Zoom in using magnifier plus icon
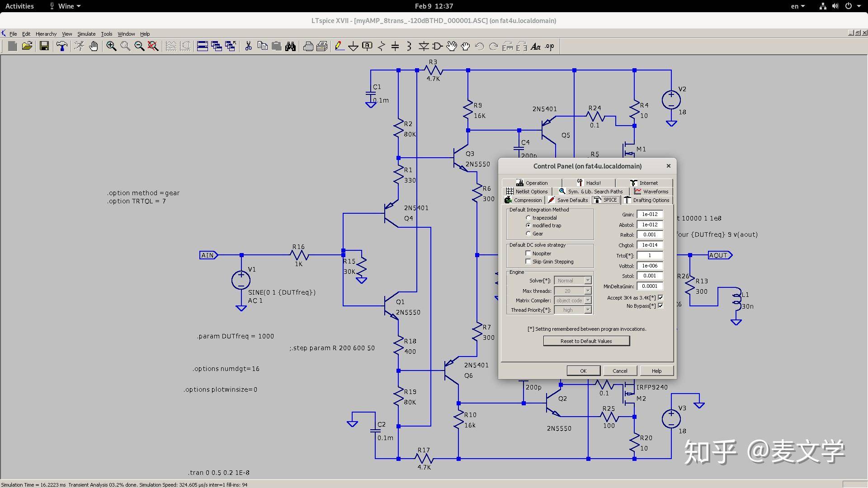 [x=111, y=46]
